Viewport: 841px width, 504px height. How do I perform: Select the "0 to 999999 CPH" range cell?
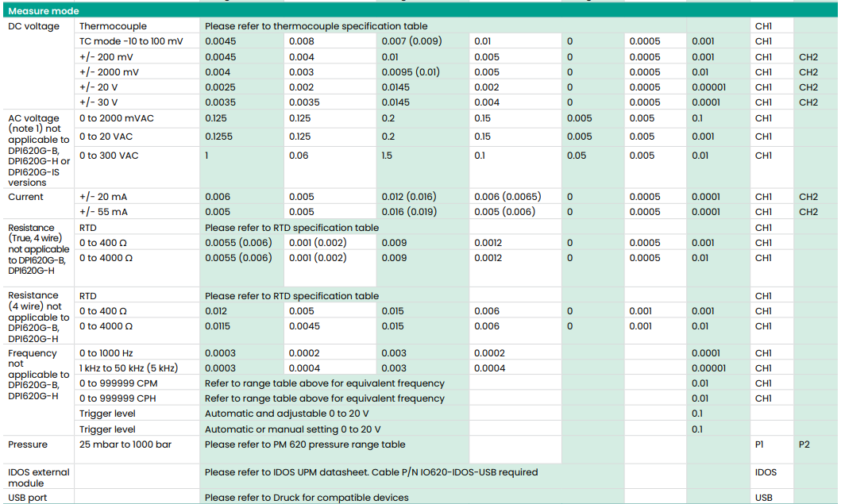118,398
